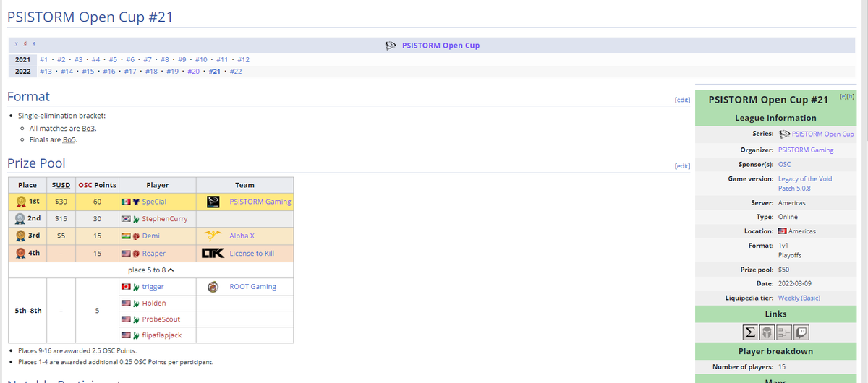Open Organizer PSISTORM Gaming link

(x=806, y=150)
